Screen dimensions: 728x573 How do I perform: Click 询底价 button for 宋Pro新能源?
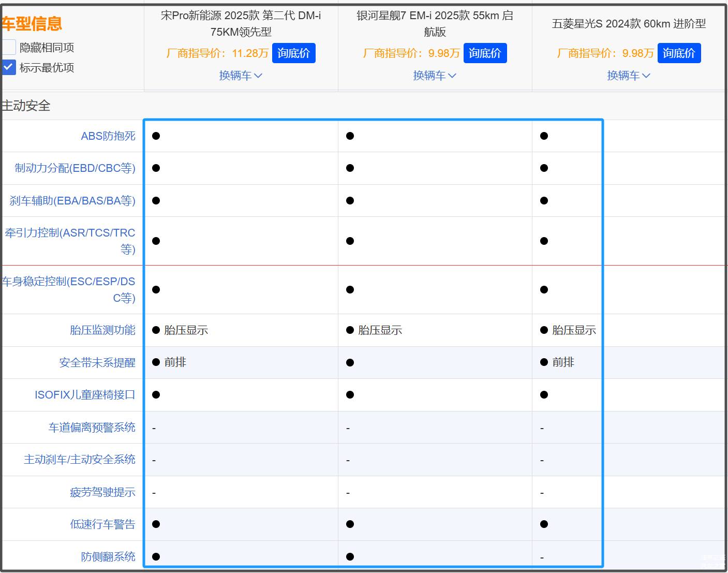(293, 53)
